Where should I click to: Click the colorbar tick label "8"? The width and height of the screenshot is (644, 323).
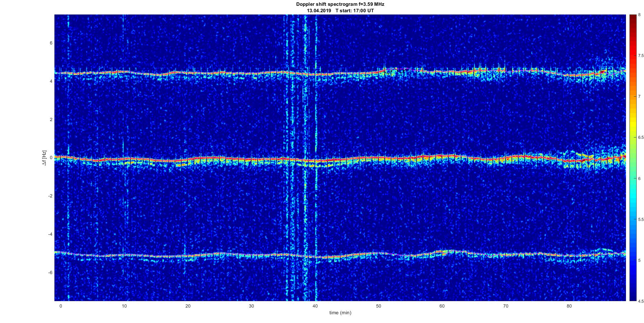pos(639,15)
